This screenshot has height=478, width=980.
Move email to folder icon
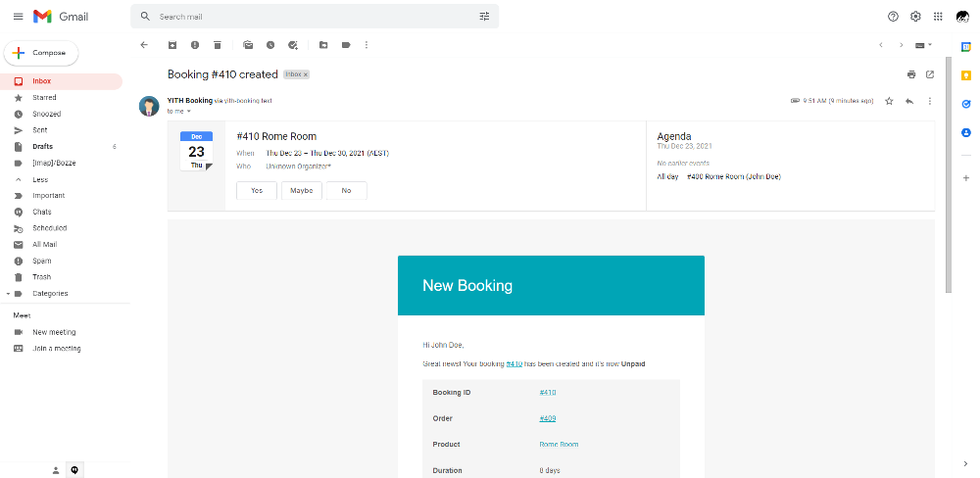pos(323,45)
